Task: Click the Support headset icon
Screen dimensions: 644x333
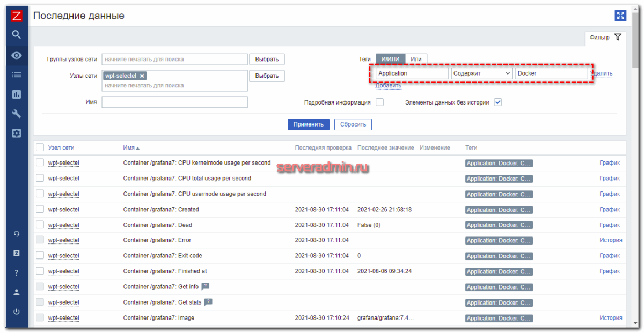Action: (16, 234)
